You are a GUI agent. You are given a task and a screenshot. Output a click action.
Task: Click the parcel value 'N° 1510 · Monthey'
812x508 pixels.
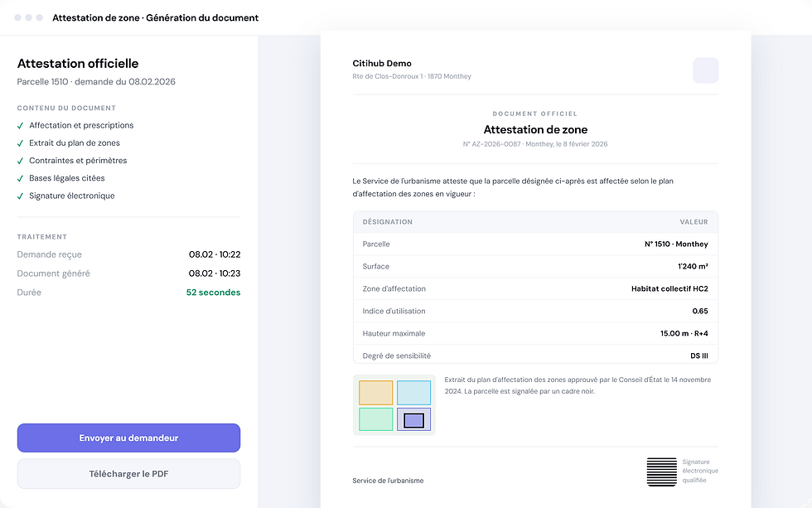pyautogui.click(x=676, y=244)
